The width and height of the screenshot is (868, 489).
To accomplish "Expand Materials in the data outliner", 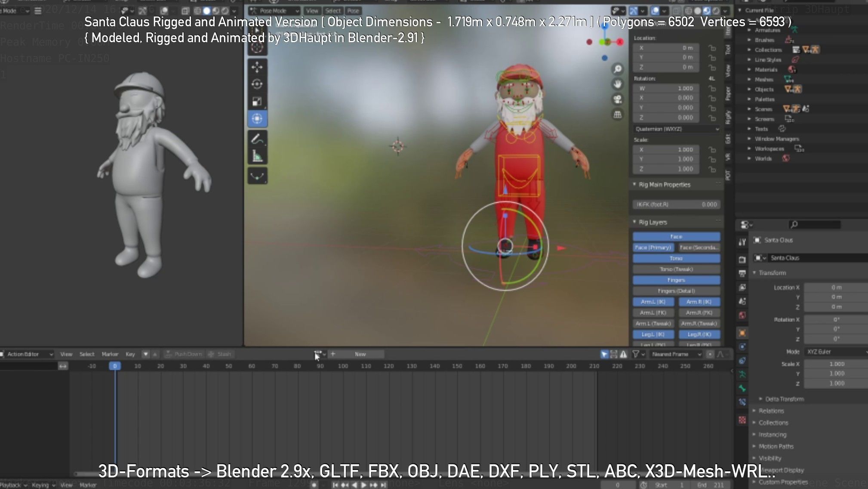I will [749, 70].
